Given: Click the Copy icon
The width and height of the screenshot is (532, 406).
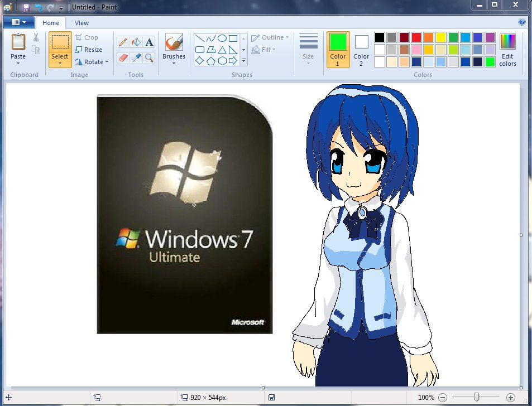Looking at the screenshot, I should (x=36, y=50).
